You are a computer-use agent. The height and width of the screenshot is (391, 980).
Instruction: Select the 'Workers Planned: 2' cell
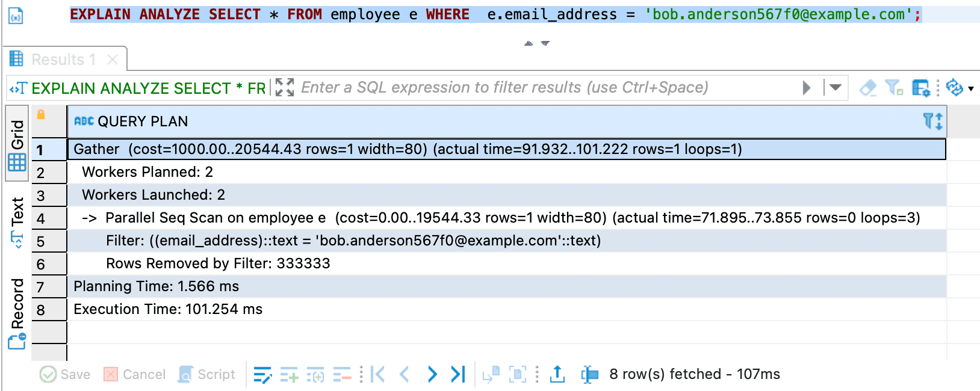pyautogui.click(x=506, y=172)
